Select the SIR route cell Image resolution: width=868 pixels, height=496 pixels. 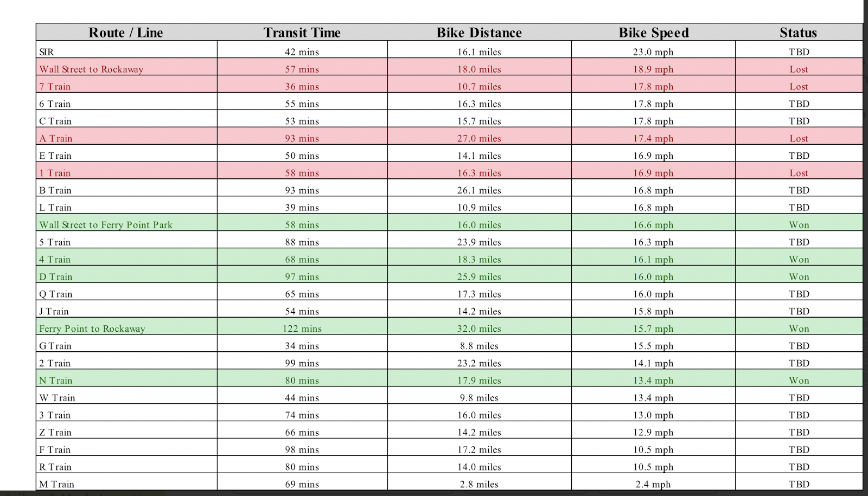tap(47, 52)
